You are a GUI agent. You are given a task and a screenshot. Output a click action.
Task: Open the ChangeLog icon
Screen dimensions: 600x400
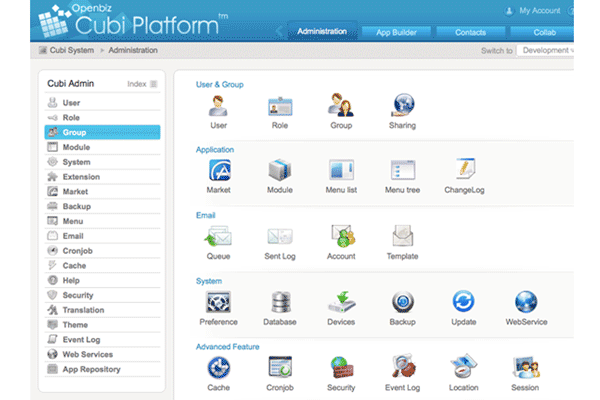[465, 169]
